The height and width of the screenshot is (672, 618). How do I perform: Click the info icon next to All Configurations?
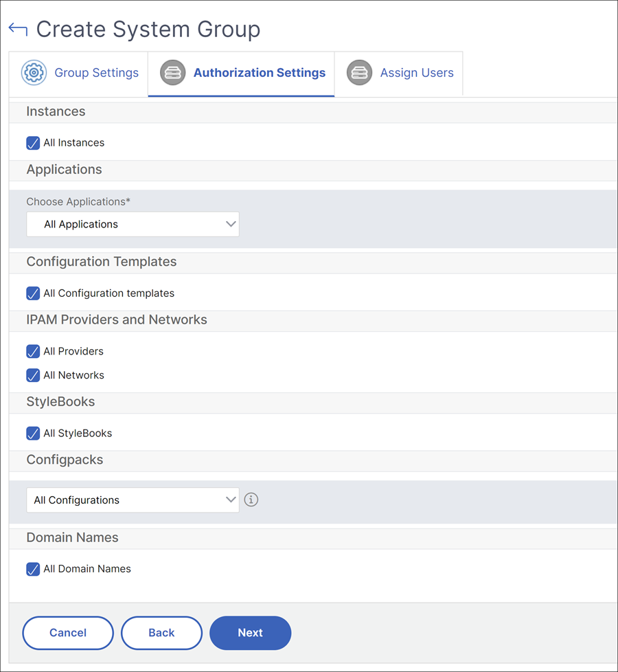click(251, 500)
